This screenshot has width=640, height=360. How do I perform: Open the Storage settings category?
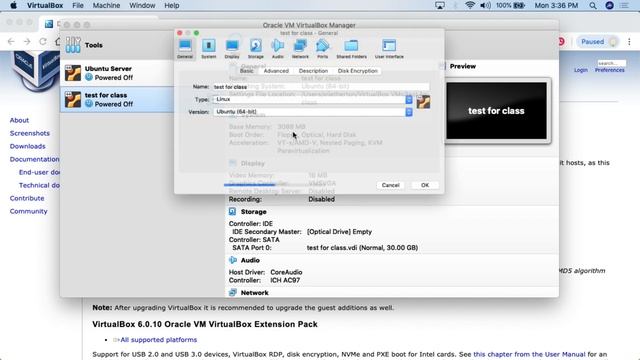click(x=256, y=49)
